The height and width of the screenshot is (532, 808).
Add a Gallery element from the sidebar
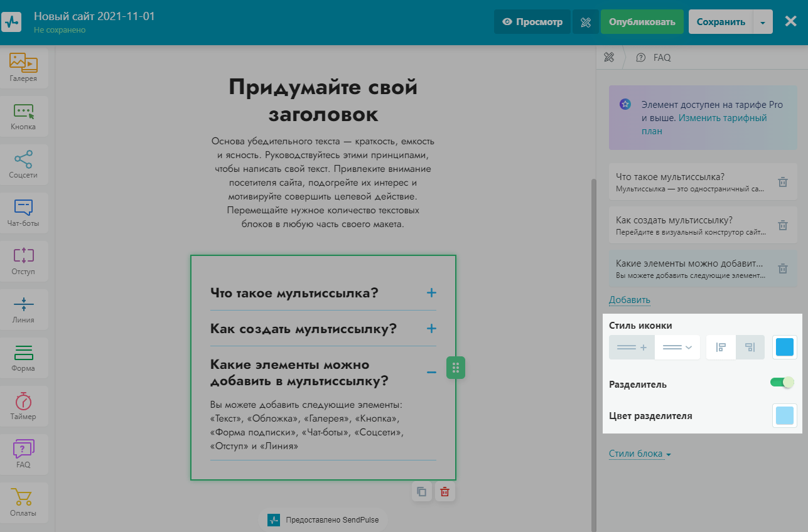(x=23, y=66)
